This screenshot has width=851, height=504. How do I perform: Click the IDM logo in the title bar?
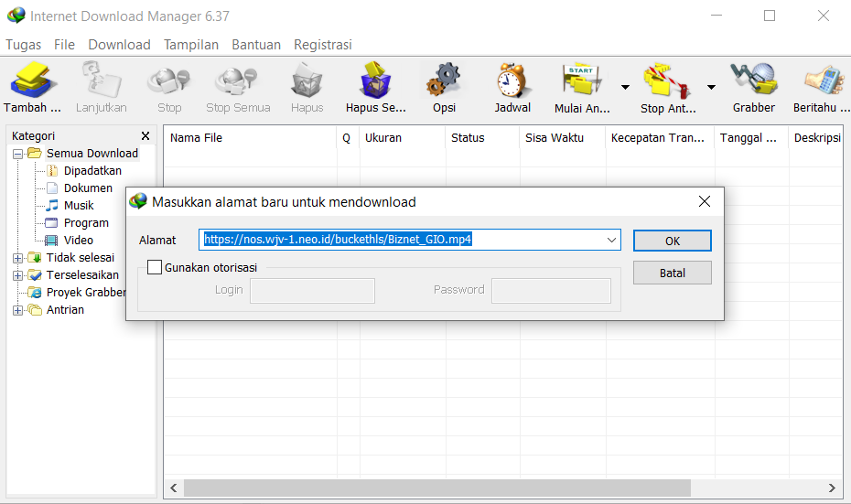click(16, 16)
